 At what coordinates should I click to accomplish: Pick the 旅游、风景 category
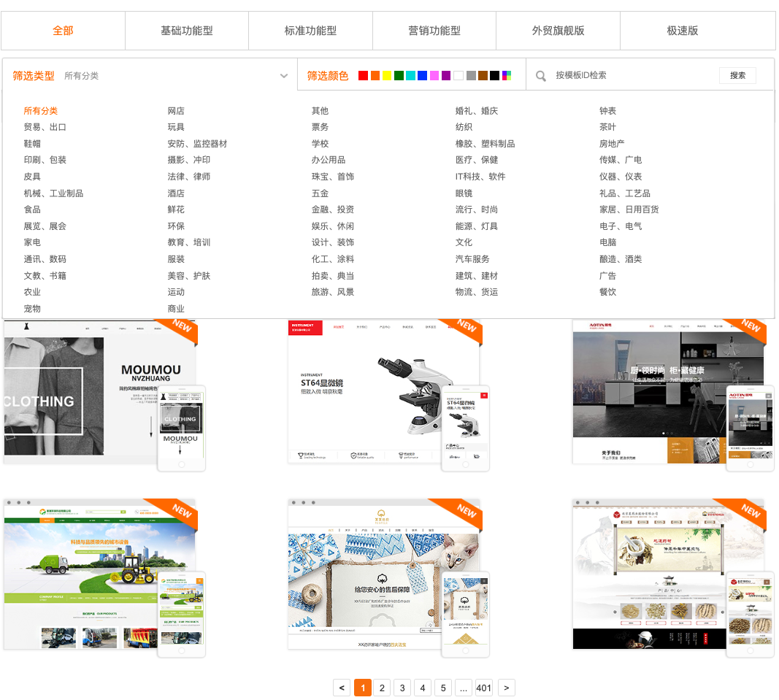coord(333,292)
